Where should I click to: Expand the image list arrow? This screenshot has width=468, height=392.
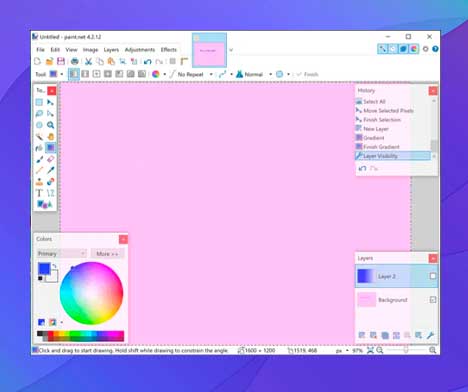231,50
